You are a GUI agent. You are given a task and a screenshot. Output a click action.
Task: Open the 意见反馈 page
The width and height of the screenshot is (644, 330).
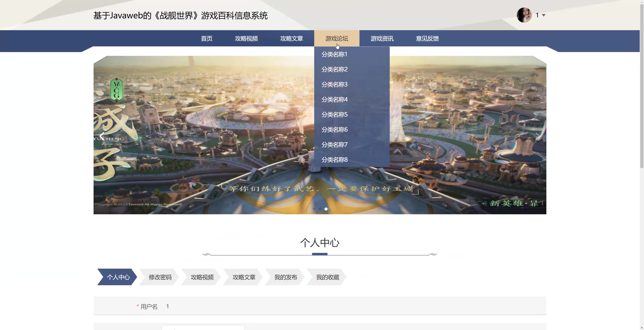click(x=427, y=38)
